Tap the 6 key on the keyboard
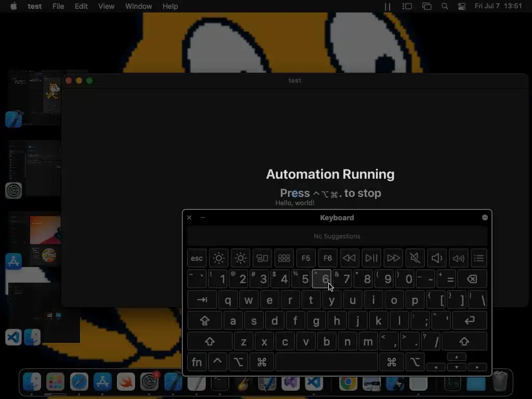The image size is (532, 399). tap(322, 279)
